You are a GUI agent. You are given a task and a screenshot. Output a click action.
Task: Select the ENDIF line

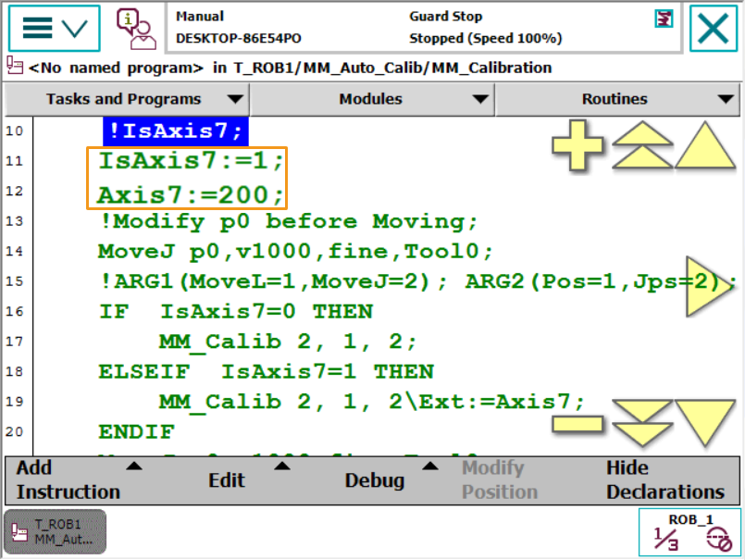pyautogui.click(x=136, y=432)
